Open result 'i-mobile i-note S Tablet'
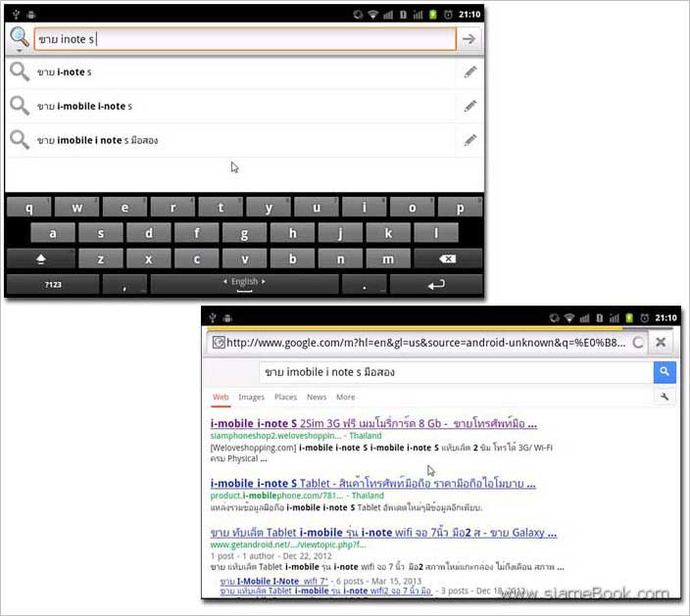The image size is (690, 616). pos(372,483)
